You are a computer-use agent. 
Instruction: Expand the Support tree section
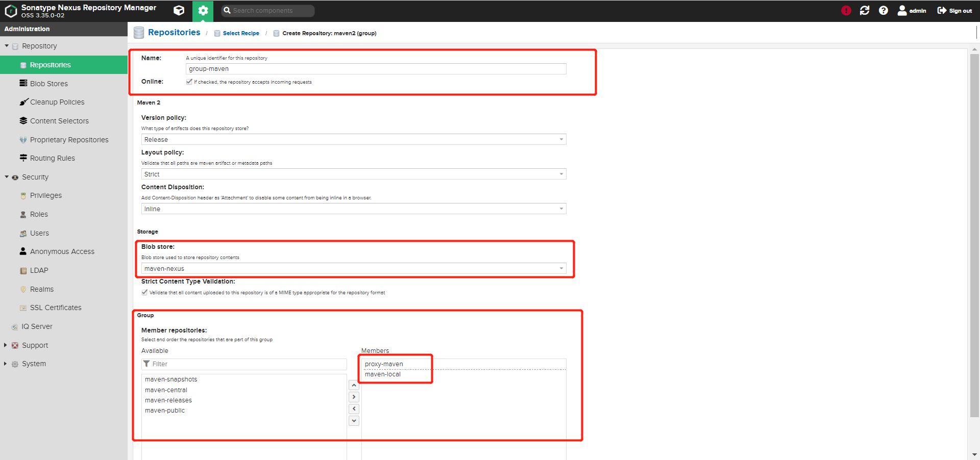[6, 345]
